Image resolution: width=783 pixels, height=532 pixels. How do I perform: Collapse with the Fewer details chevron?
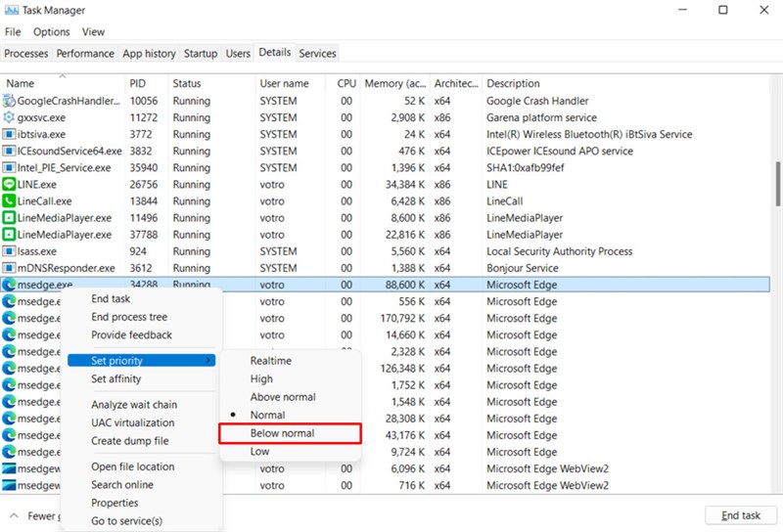pyautogui.click(x=14, y=515)
